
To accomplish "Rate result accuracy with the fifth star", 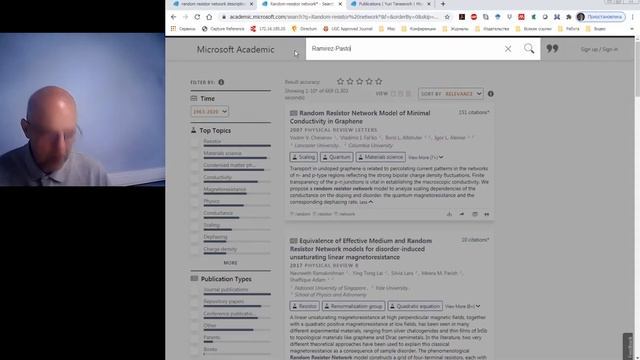I will coord(379,82).
